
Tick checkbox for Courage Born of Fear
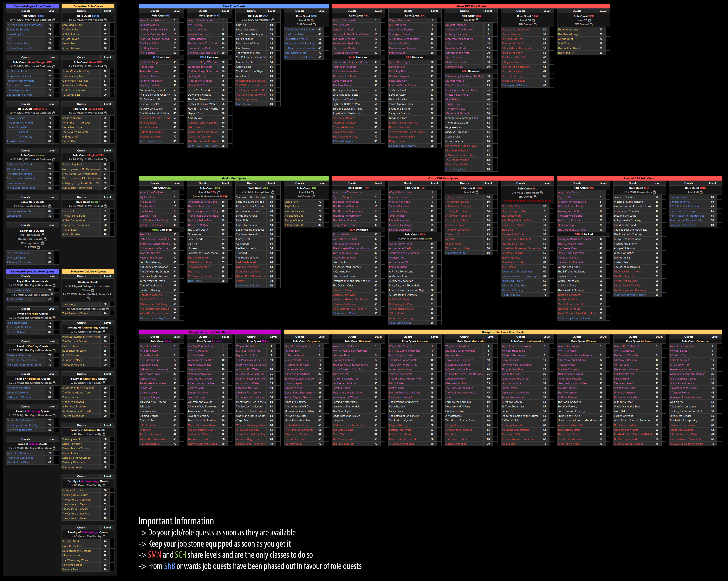pos(56,95)
